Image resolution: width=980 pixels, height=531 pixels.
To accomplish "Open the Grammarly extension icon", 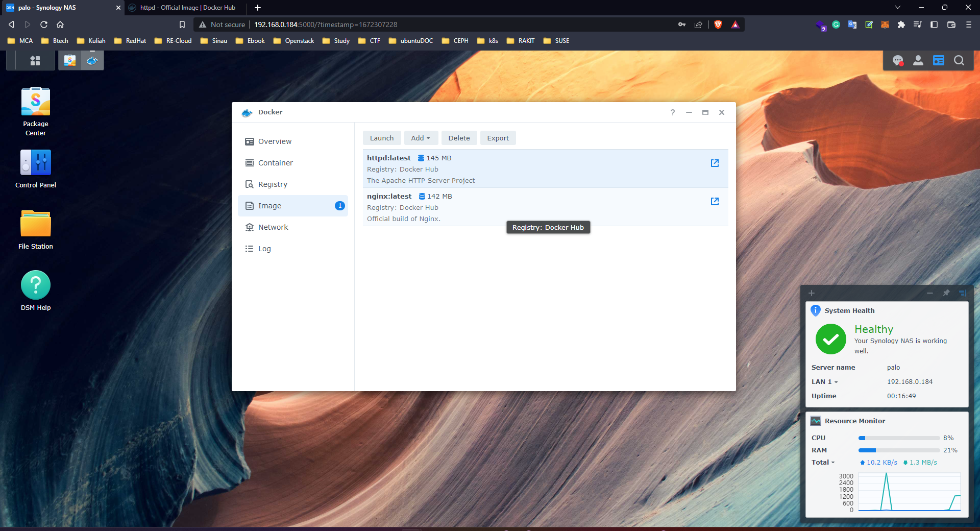I will (836, 25).
